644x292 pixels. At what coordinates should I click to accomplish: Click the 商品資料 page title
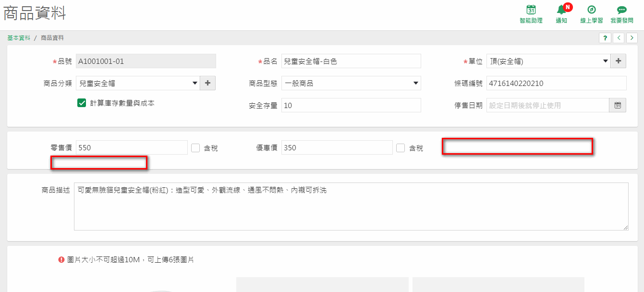coord(35,13)
